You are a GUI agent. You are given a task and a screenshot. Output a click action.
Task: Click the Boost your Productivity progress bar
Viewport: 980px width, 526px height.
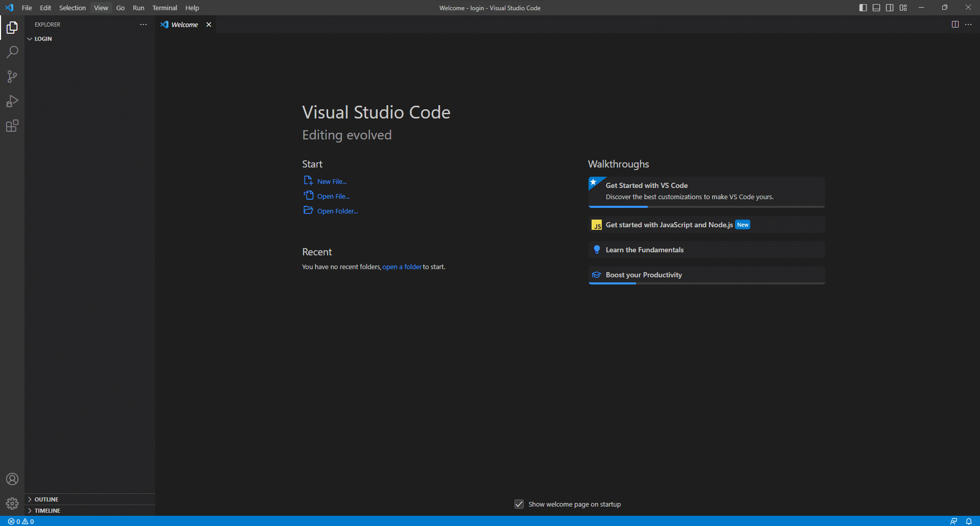point(706,283)
